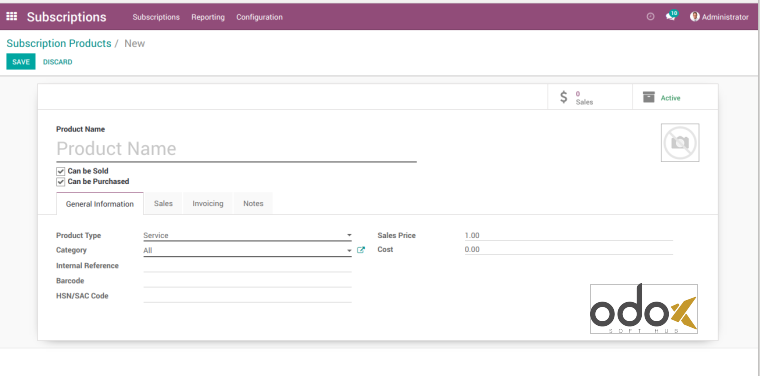Open the activities clock icon
This screenshot has height=376, width=760.
click(650, 17)
